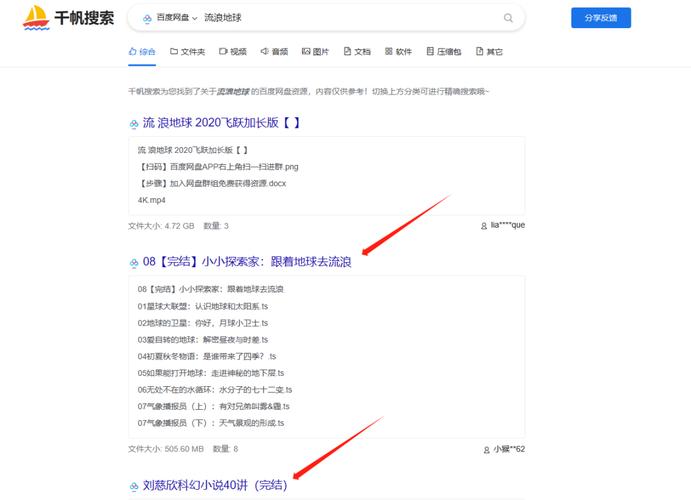This screenshot has height=500, width=691.
Task: Click file 06无处不在的水循环：水分子的七十二变.ts
Action: click(215, 389)
